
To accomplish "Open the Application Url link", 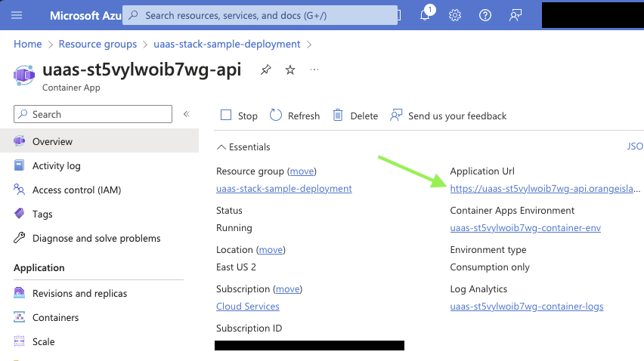I will [545, 188].
